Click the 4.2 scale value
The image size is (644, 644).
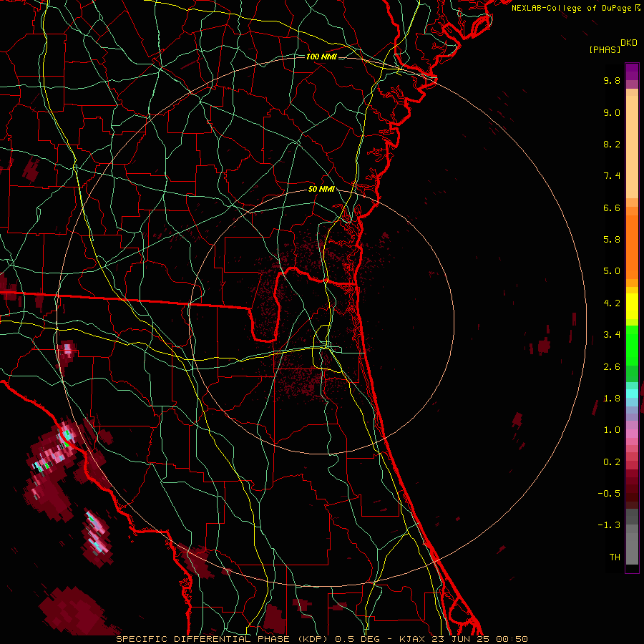tap(612, 303)
